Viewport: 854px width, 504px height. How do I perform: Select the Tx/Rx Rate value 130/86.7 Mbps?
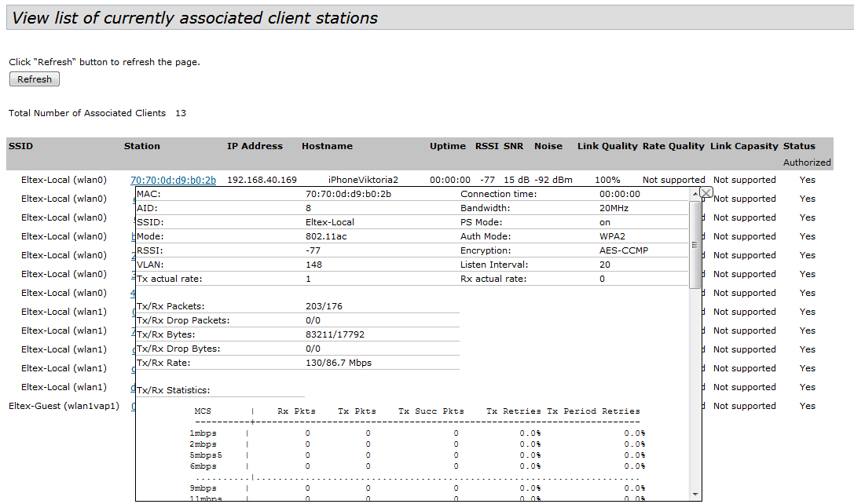pos(339,363)
